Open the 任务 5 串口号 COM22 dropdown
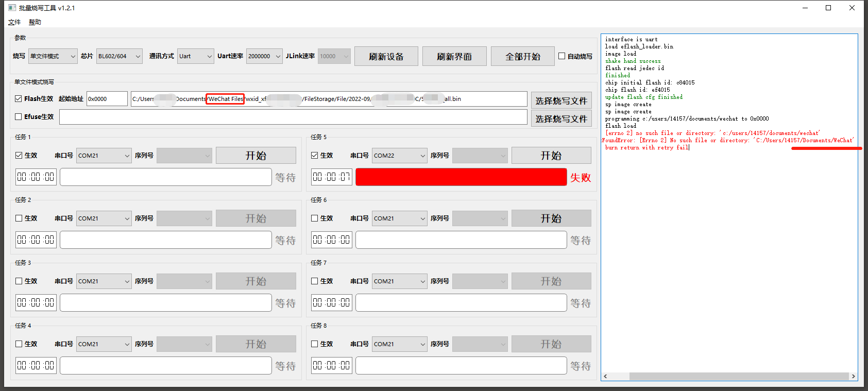This screenshot has width=868, height=391. pos(400,155)
